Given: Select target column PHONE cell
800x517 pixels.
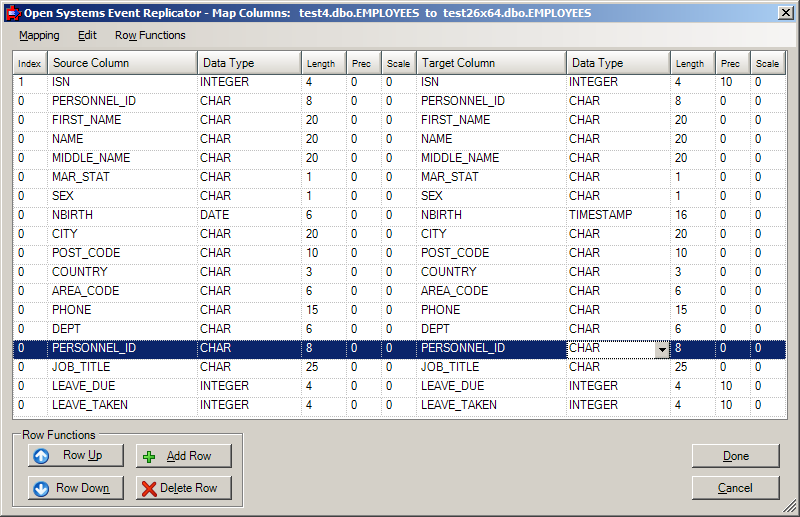Looking at the screenshot, I should [x=491, y=310].
